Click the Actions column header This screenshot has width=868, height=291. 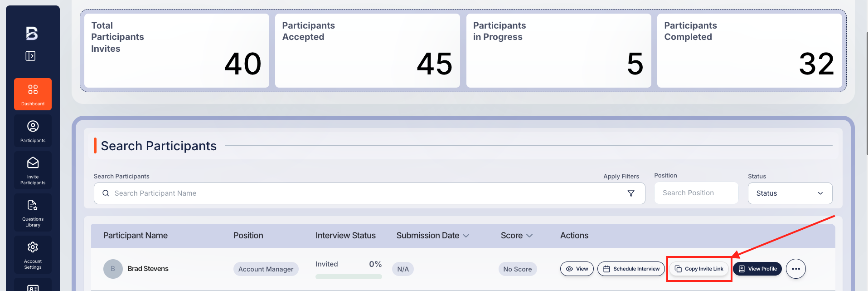[x=574, y=236]
